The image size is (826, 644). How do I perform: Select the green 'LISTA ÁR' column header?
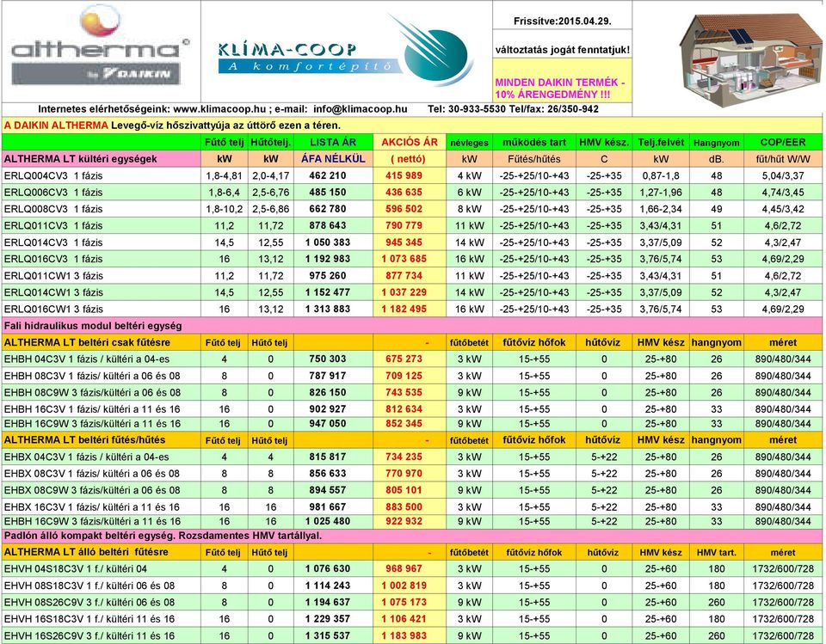click(x=333, y=142)
